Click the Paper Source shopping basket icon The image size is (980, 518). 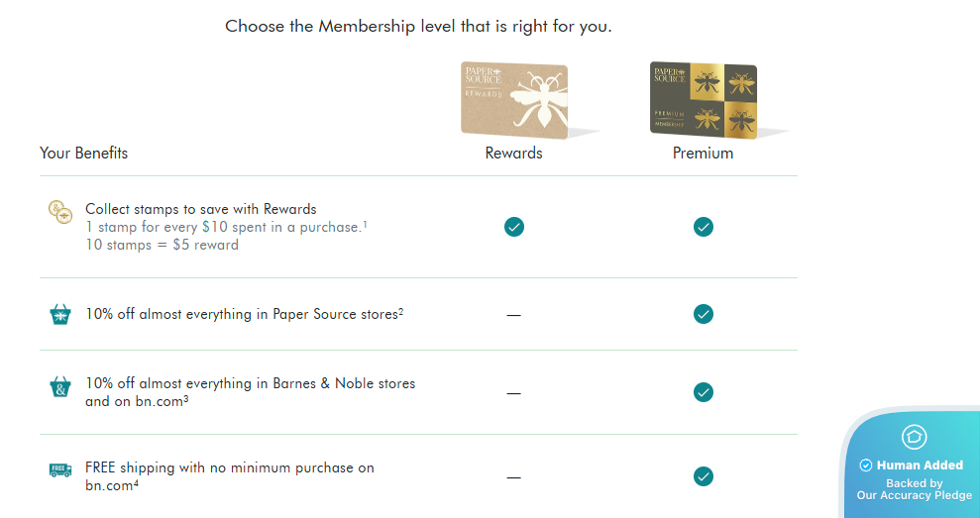(x=60, y=315)
